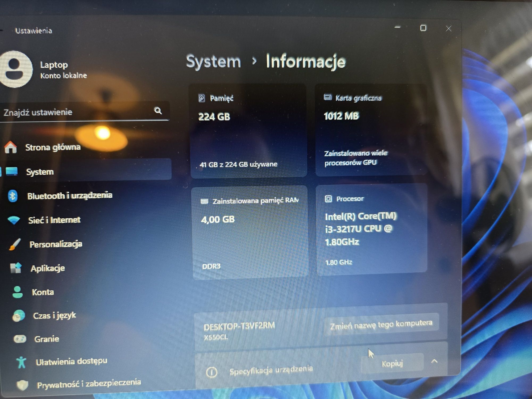Click the processor chip icon beside Procesor

pos(329,199)
